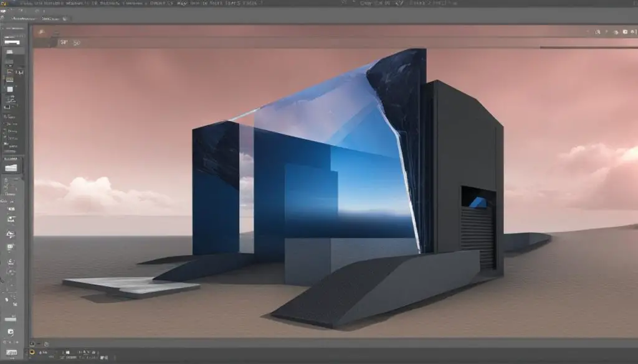
Task: Click the home icon at viewport top-right
Action: pyautogui.click(x=632, y=32)
